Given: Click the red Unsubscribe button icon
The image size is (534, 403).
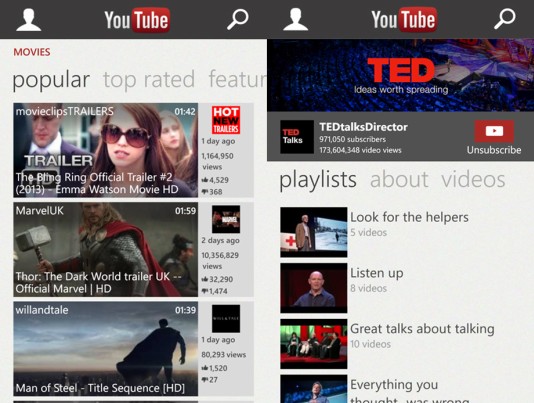Looking at the screenshot, I should [x=494, y=131].
